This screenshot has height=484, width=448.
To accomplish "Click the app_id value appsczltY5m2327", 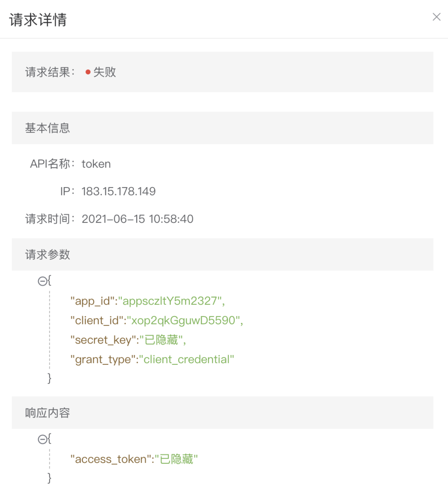I will click(172, 301).
